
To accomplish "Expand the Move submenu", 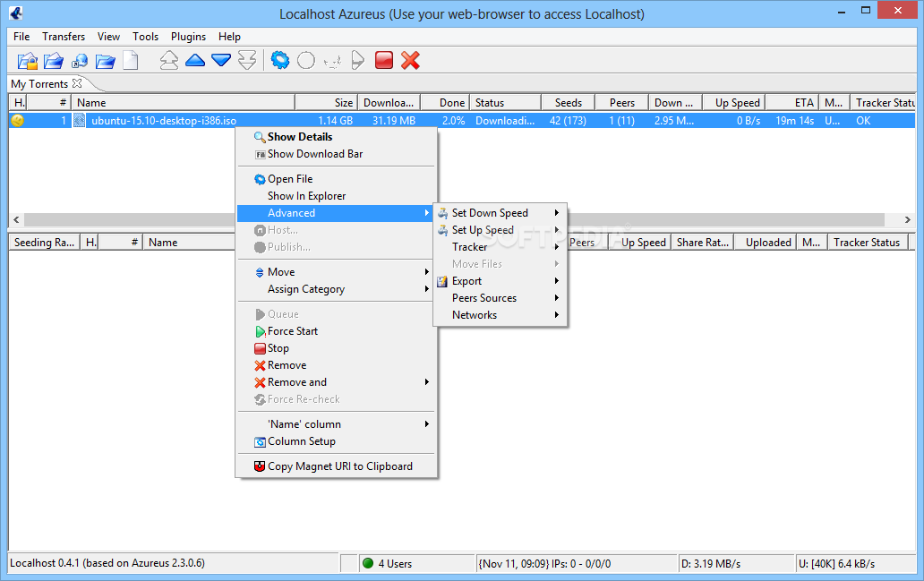I will pos(337,272).
